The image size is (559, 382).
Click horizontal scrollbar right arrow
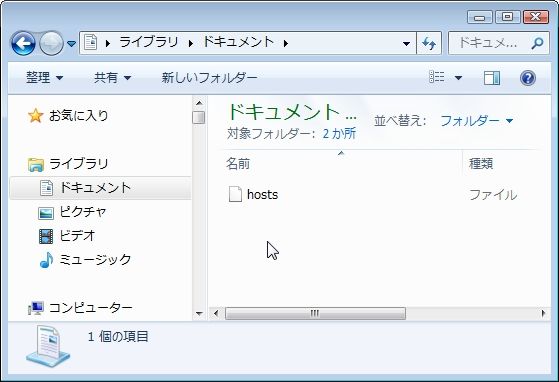click(x=543, y=313)
